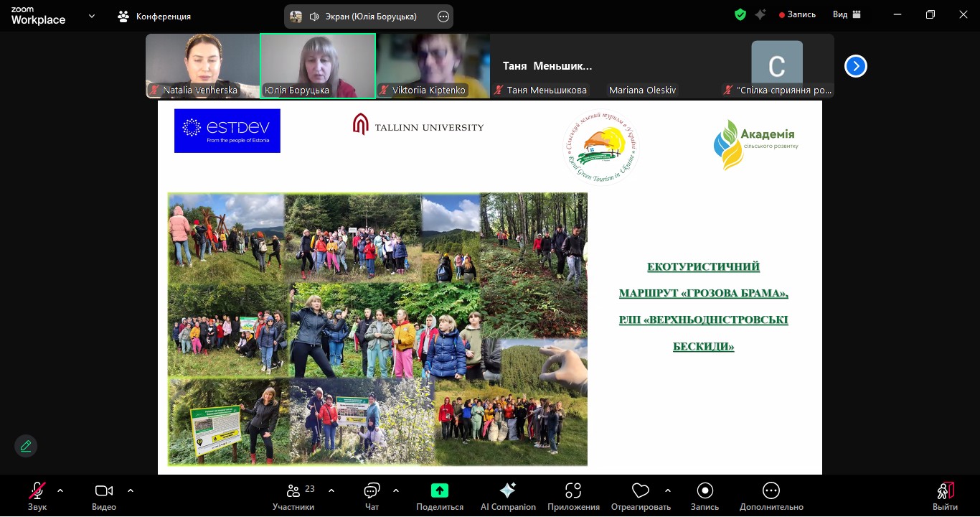The image size is (980, 517).
Task: Open AI Companion
Action: coord(508,495)
